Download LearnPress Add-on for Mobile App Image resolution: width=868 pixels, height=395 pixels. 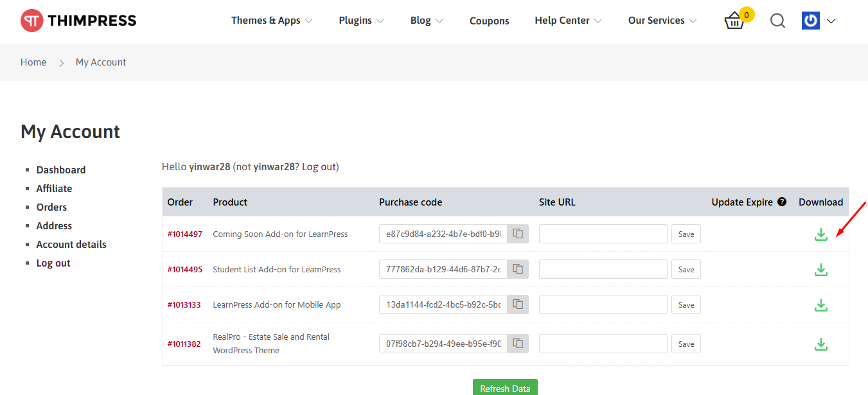click(x=820, y=305)
